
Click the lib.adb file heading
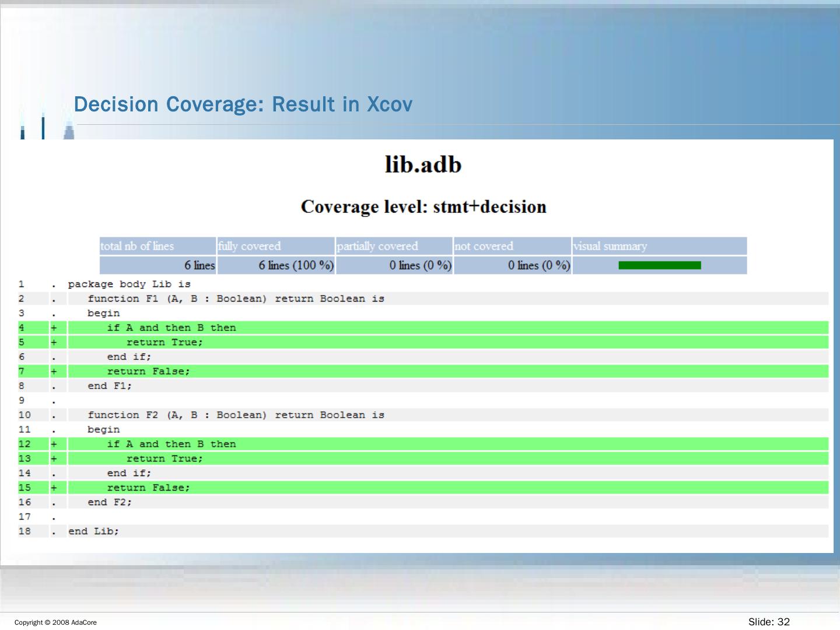(423, 164)
